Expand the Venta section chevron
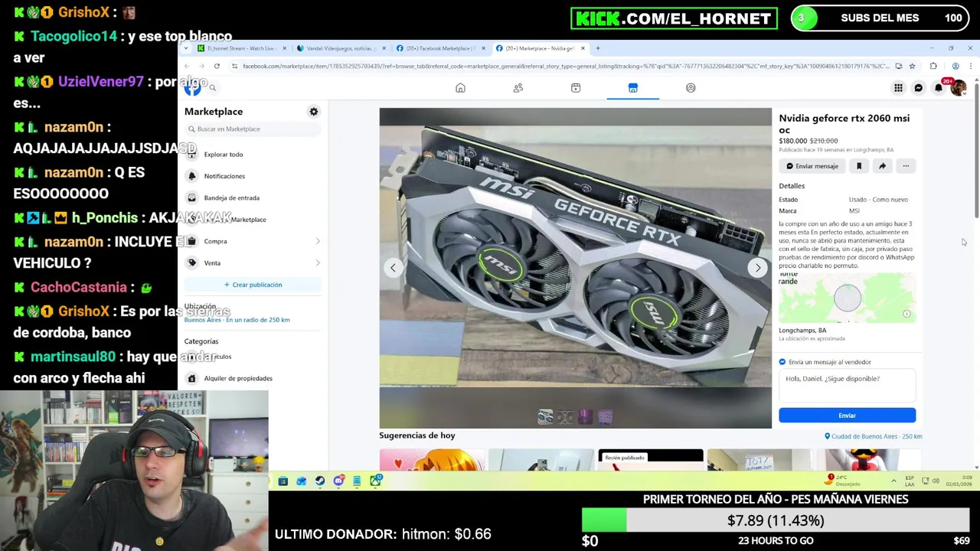The image size is (980, 551). (x=318, y=262)
